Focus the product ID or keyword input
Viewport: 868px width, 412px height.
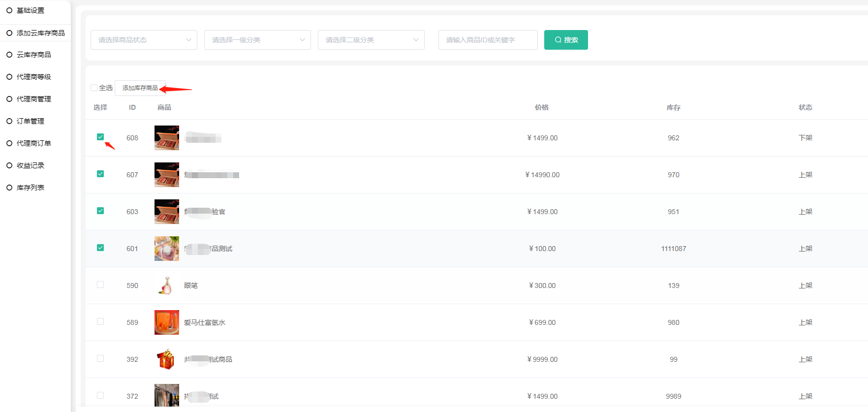pos(488,40)
